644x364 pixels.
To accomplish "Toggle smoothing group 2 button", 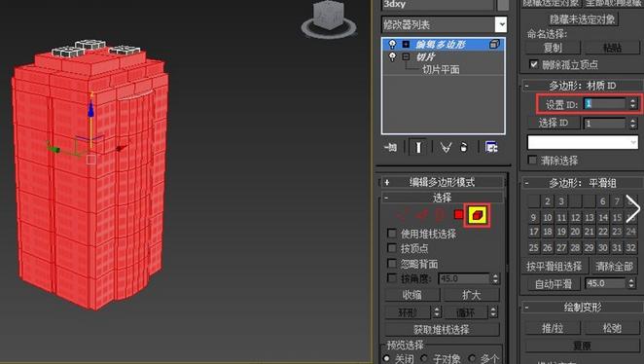I will [548, 200].
